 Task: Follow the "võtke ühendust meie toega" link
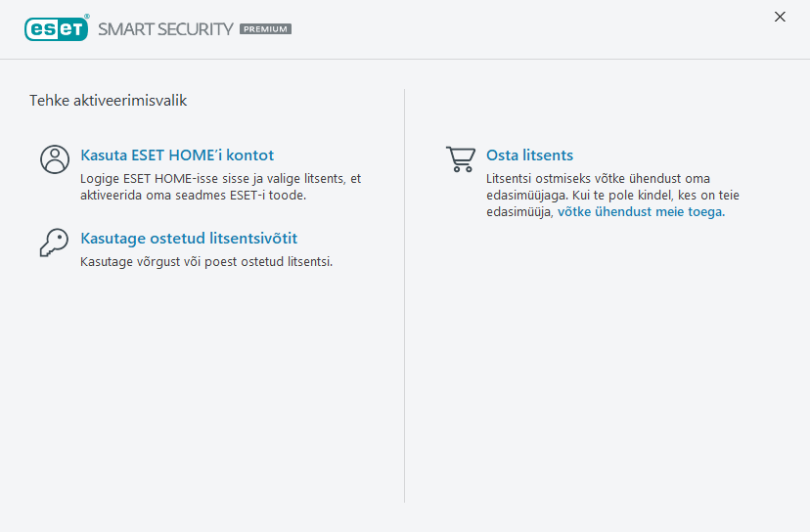click(x=641, y=211)
